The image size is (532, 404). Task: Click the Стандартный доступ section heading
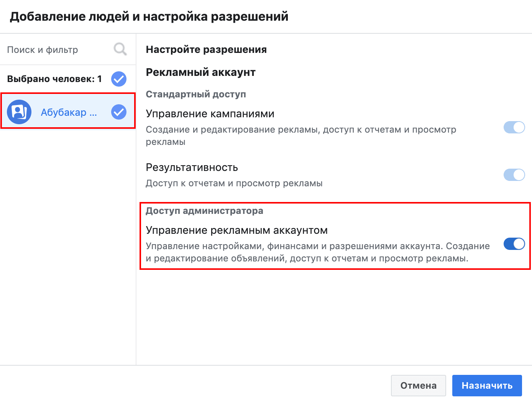(196, 94)
